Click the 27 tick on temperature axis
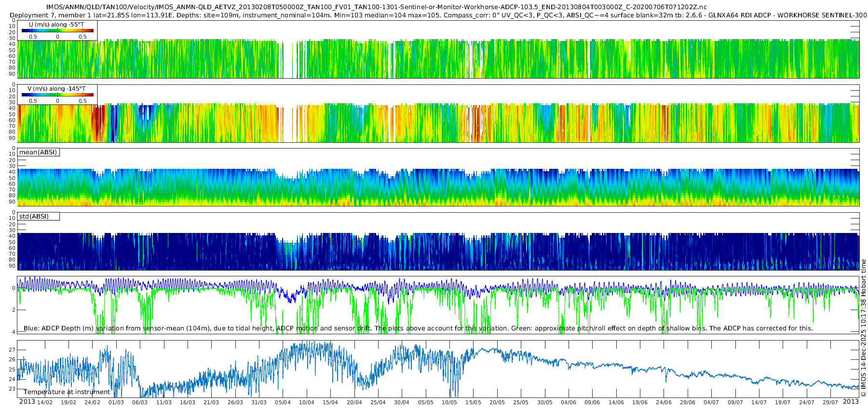The image size is (868, 410). tap(12, 350)
